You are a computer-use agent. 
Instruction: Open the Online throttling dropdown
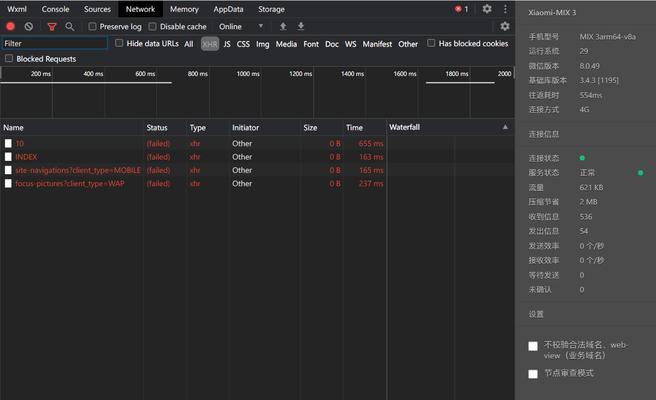241,26
